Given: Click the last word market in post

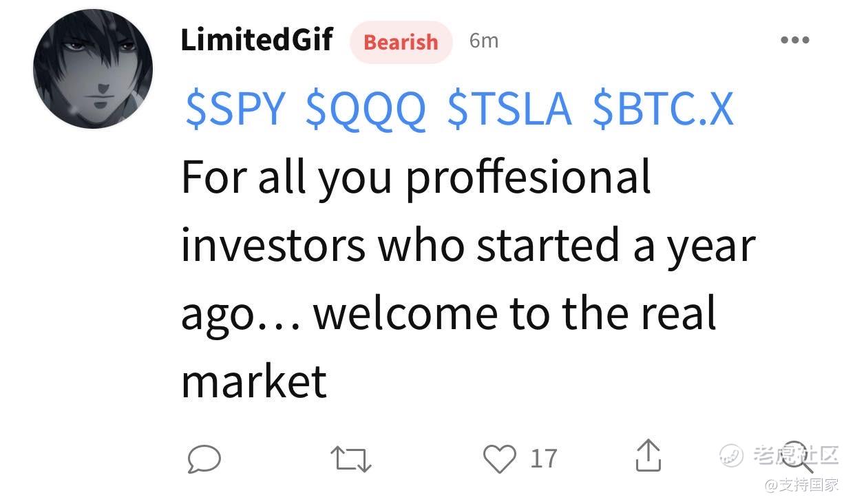Looking at the screenshot, I should point(253,381).
